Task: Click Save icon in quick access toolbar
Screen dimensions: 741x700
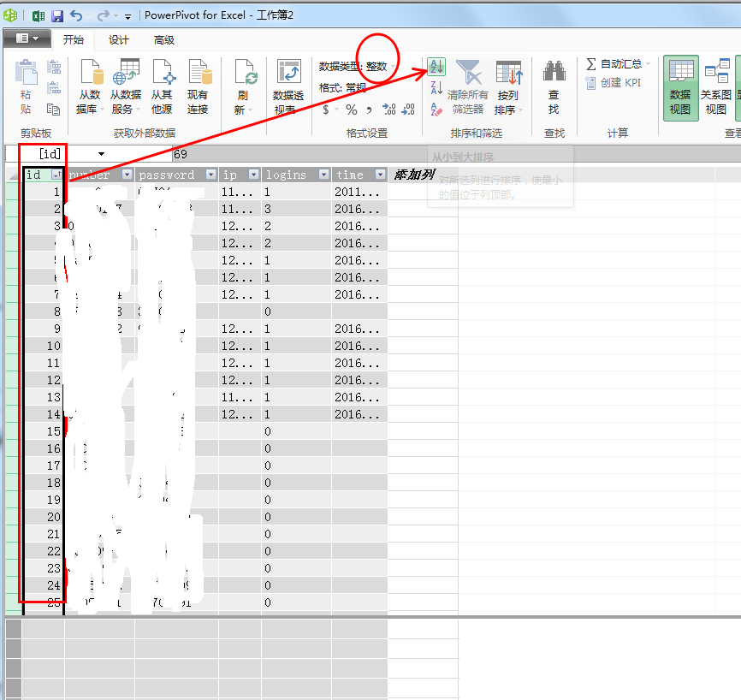Action: [57, 16]
